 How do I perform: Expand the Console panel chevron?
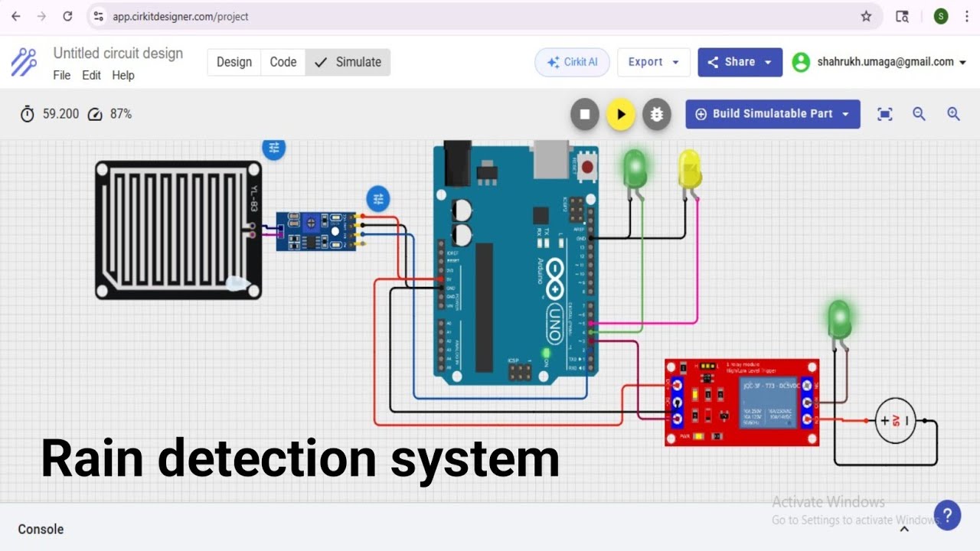click(904, 529)
